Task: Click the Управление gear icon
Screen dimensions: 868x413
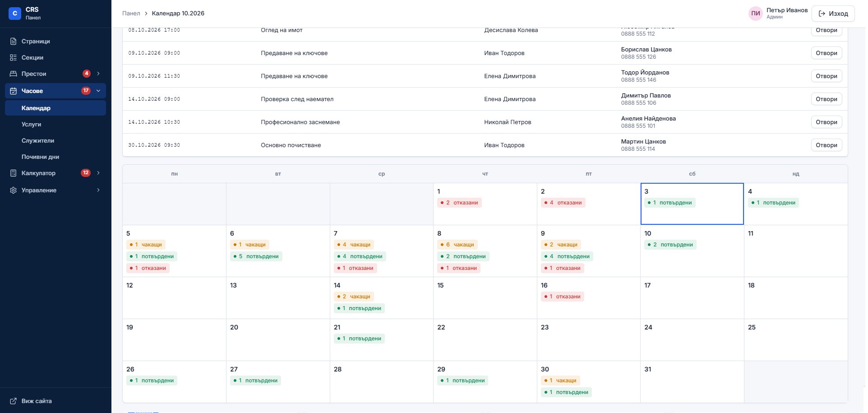Action: coord(14,190)
